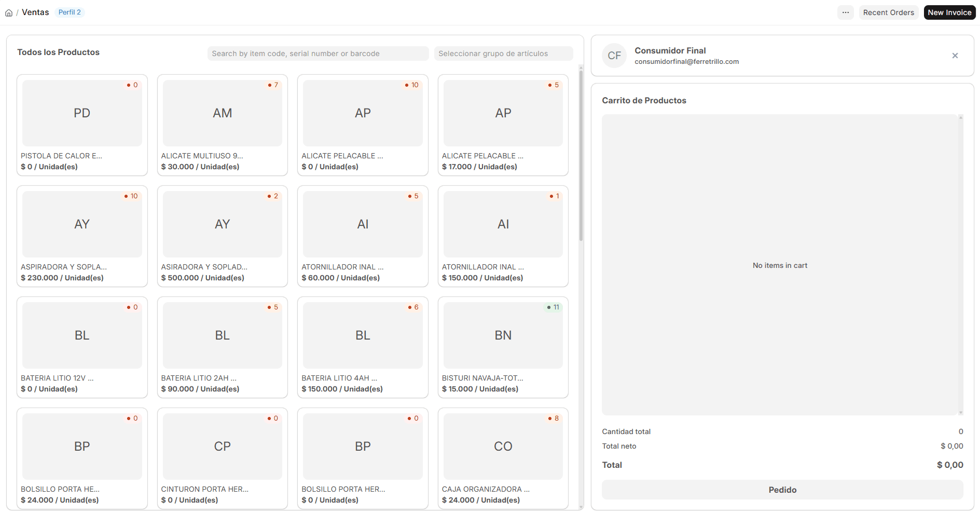
Task: Click the No items in cart message
Action: point(780,265)
